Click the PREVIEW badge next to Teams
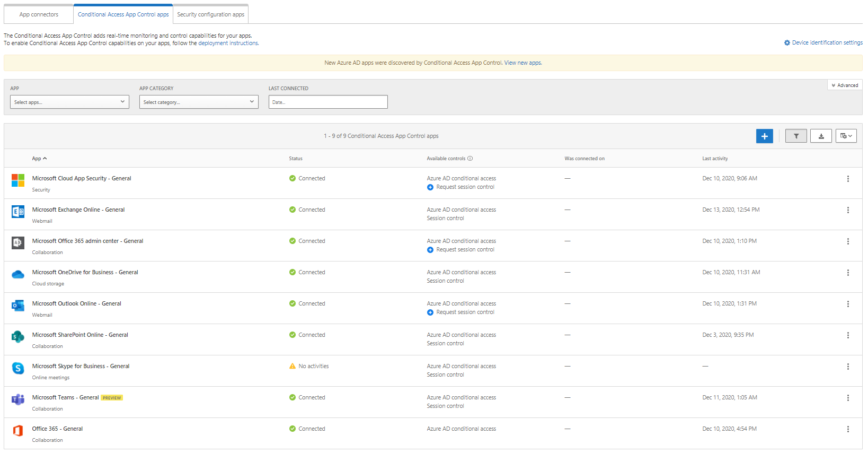868x453 pixels. (112, 398)
